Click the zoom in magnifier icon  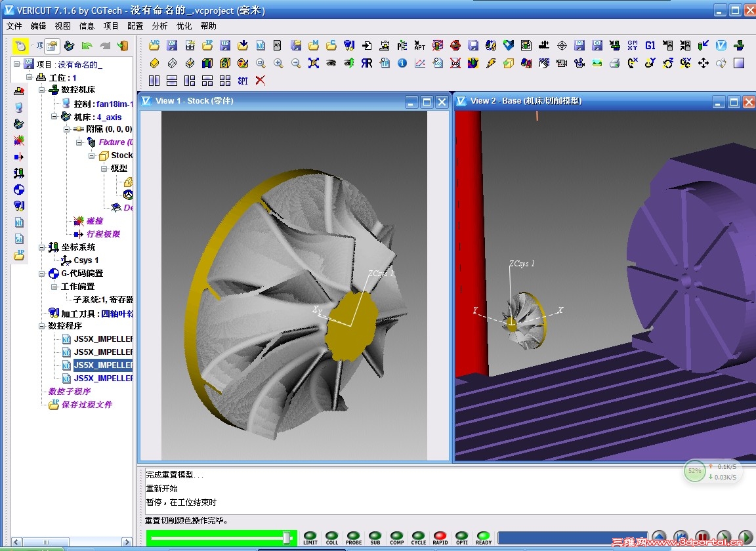(278, 63)
